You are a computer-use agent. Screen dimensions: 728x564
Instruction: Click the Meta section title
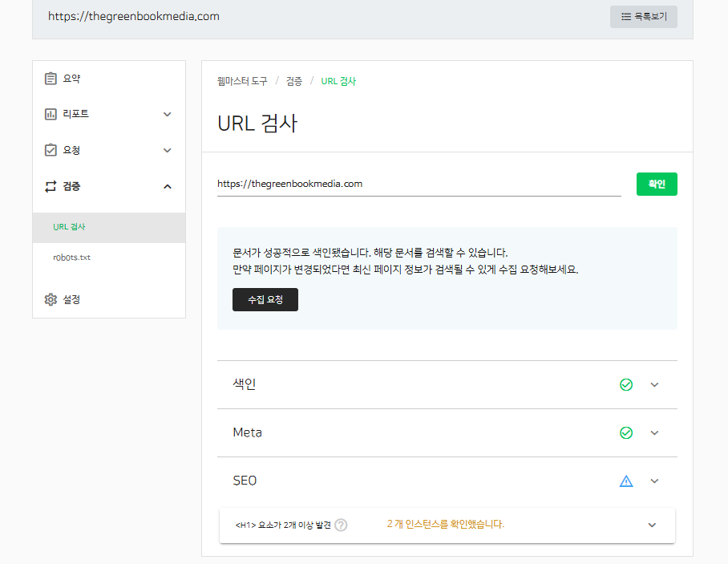[248, 432]
